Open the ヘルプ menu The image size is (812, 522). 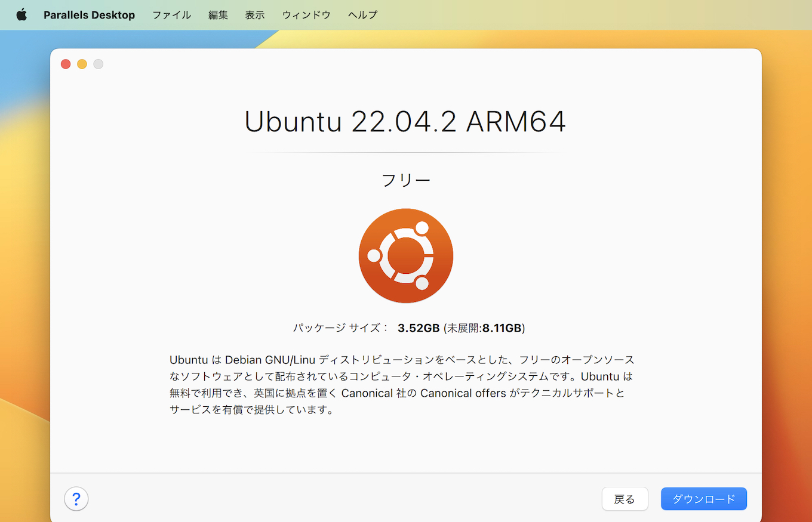(363, 15)
